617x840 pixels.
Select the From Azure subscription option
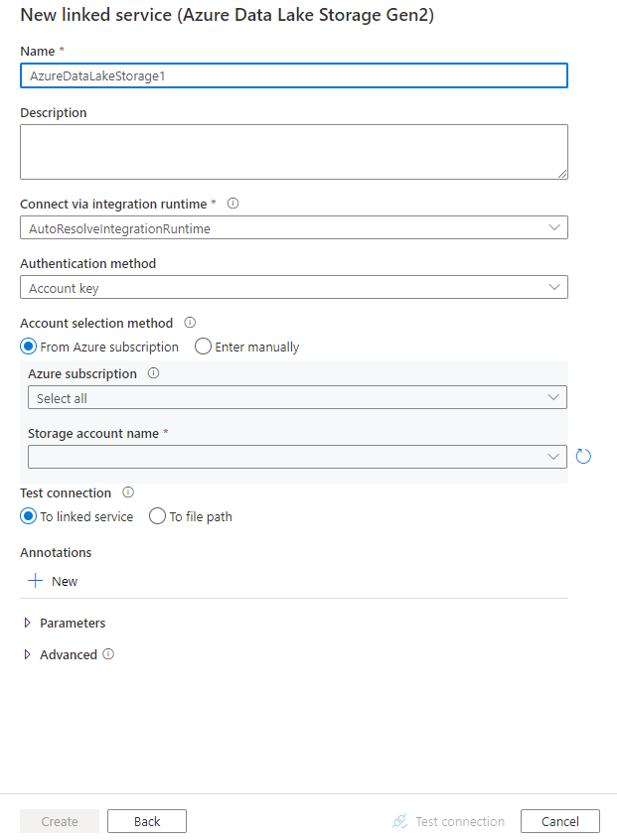click(28, 347)
